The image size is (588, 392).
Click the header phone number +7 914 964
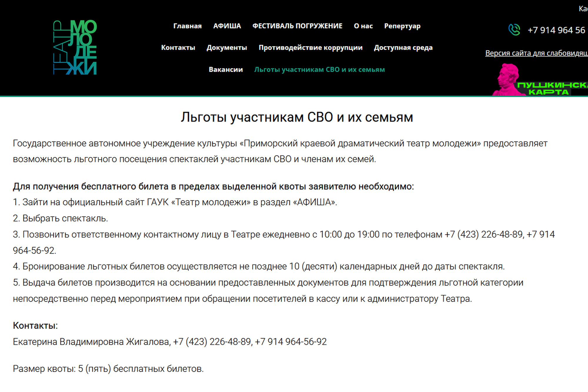(556, 30)
